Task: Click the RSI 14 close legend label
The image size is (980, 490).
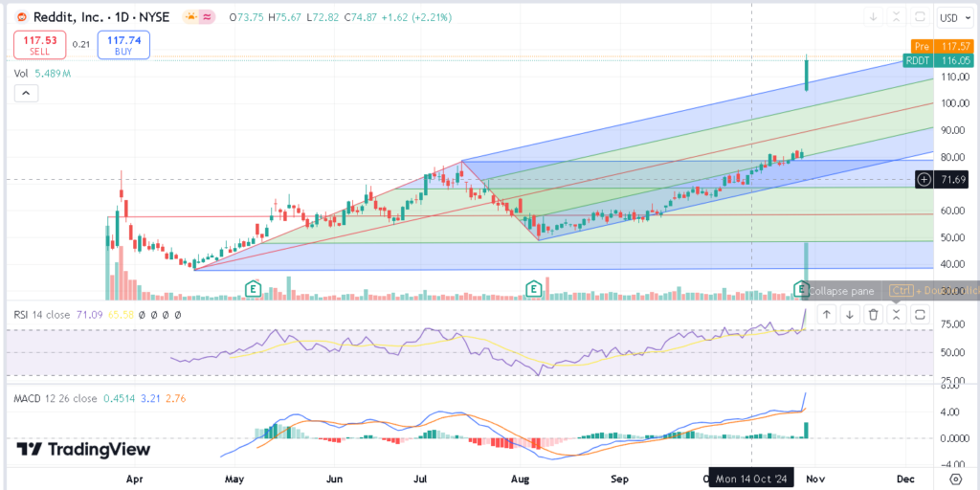Action: pos(43,315)
